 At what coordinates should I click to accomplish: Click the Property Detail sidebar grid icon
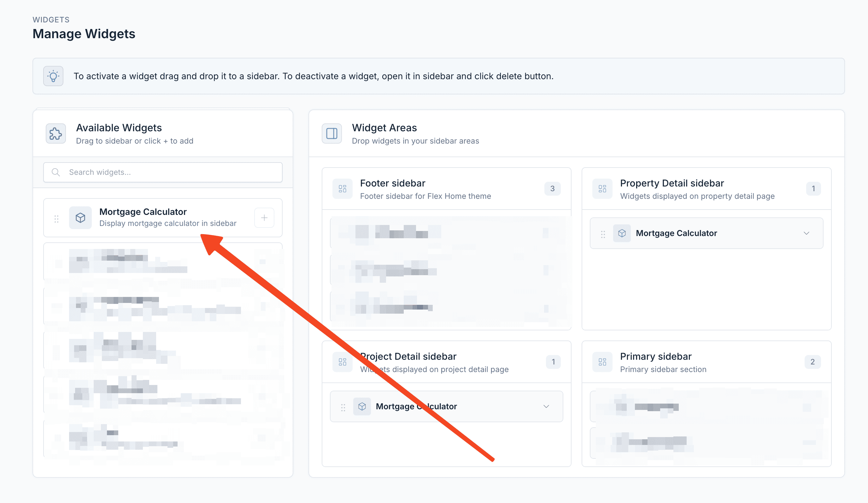pos(602,189)
